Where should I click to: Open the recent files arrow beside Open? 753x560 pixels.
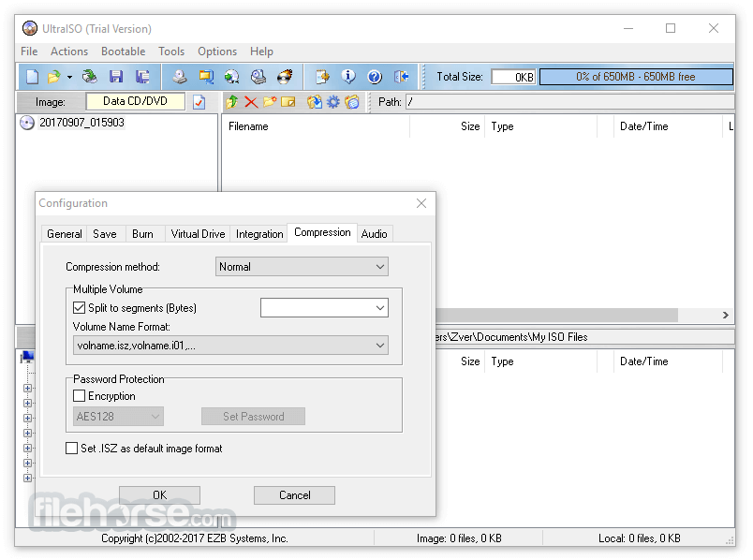point(69,77)
